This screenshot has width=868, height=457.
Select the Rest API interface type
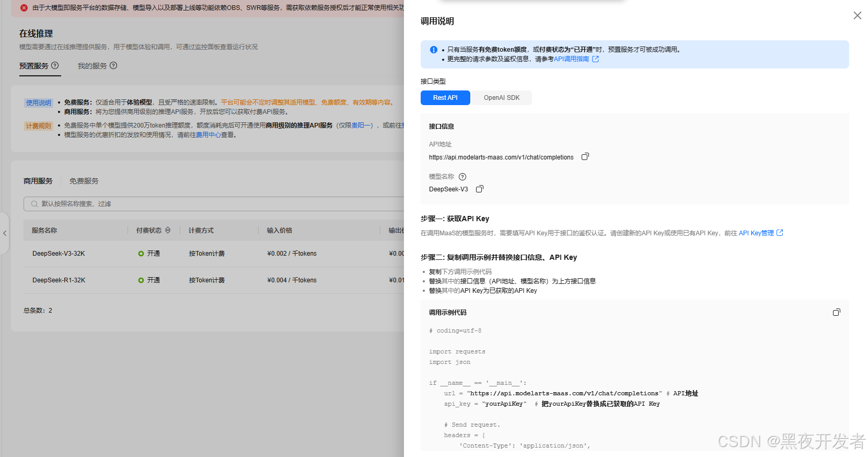tap(445, 98)
